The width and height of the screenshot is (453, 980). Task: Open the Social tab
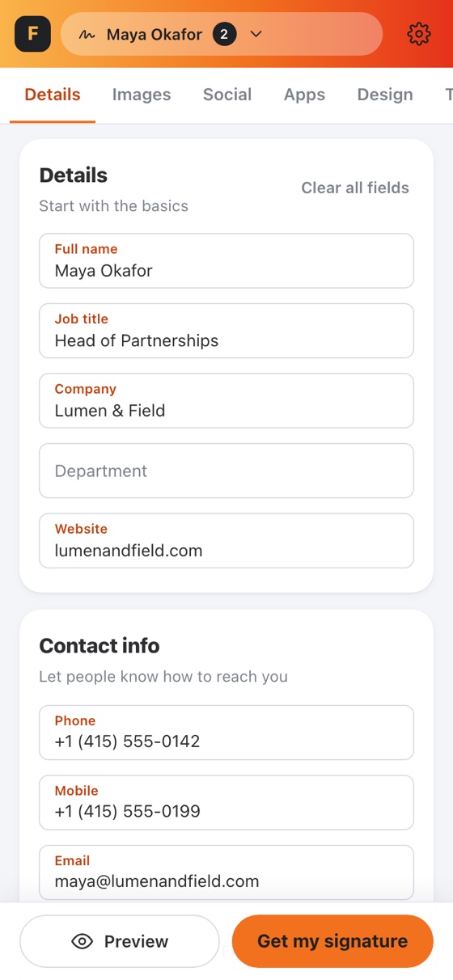(x=227, y=95)
